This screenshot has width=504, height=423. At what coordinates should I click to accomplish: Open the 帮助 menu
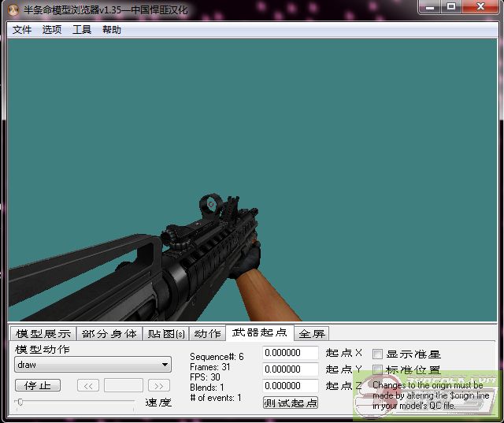tap(112, 30)
